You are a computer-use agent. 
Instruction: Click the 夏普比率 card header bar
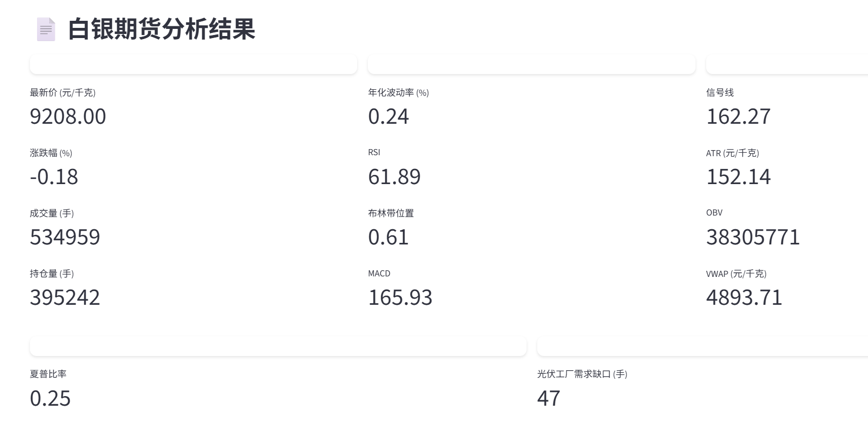278,346
